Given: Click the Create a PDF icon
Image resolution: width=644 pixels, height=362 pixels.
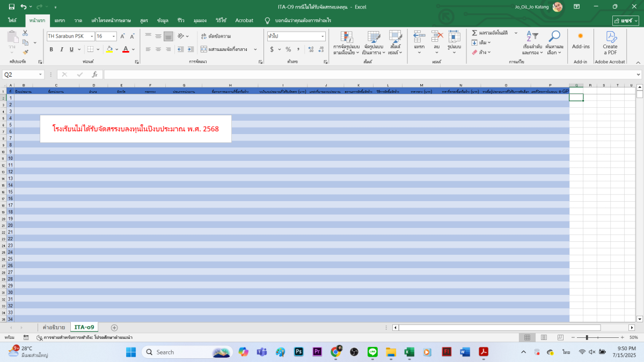Looking at the screenshot, I should 610,43.
